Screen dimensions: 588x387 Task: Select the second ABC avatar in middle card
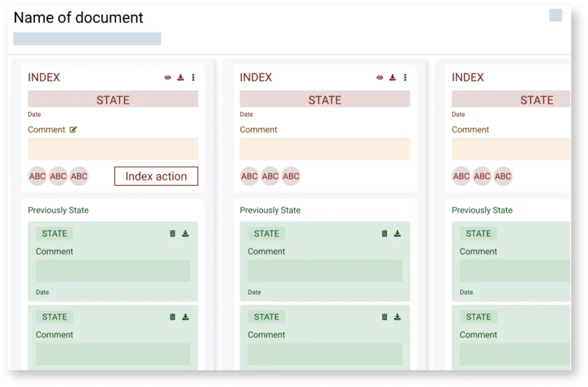pyautogui.click(x=270, y=176)
